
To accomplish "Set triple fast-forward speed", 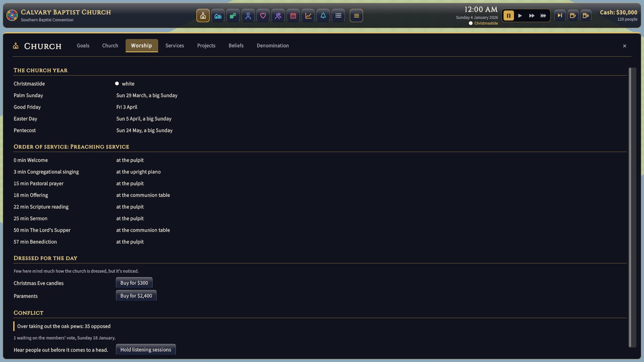I will click(x=543, y=16).
